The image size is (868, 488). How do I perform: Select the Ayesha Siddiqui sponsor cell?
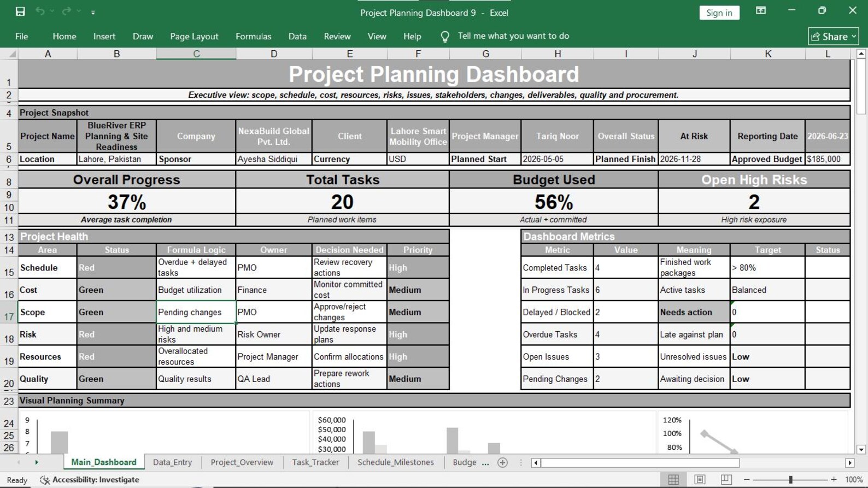click(x=274, y=159)
